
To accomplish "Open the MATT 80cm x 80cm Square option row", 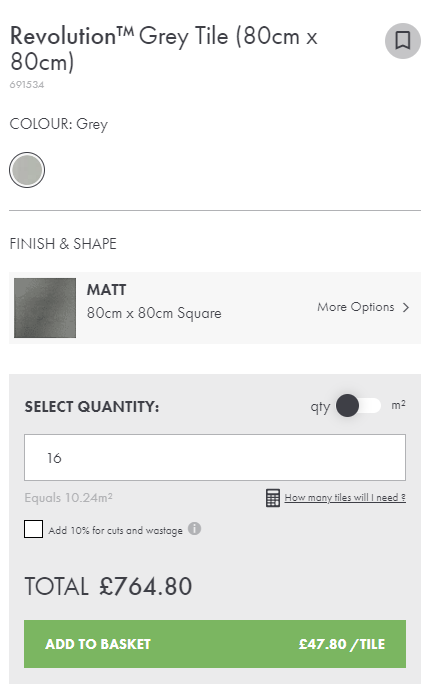I will 215,308.
